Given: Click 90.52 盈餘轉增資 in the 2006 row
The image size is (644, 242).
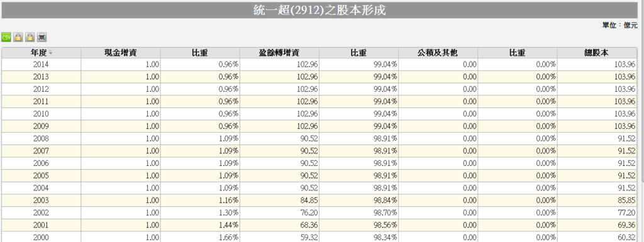Looking at the screenshot, I should click(279, 163).
